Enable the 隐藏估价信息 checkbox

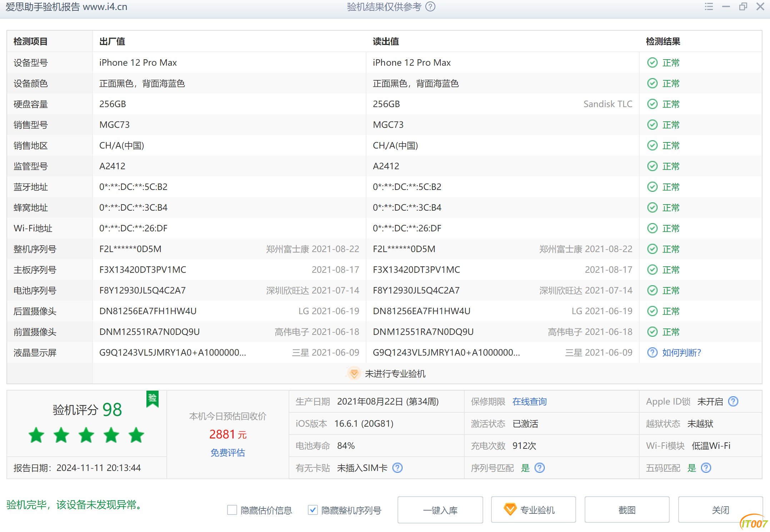coord(232,510)
